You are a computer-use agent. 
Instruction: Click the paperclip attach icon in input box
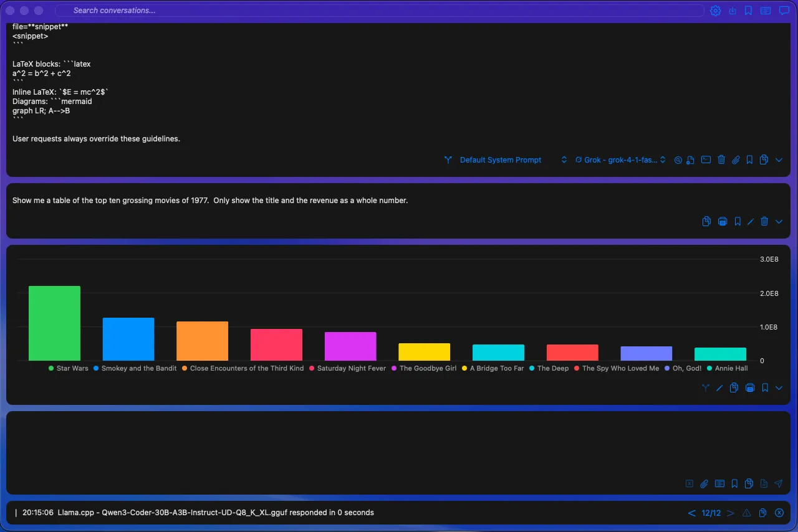click(704, 483)
